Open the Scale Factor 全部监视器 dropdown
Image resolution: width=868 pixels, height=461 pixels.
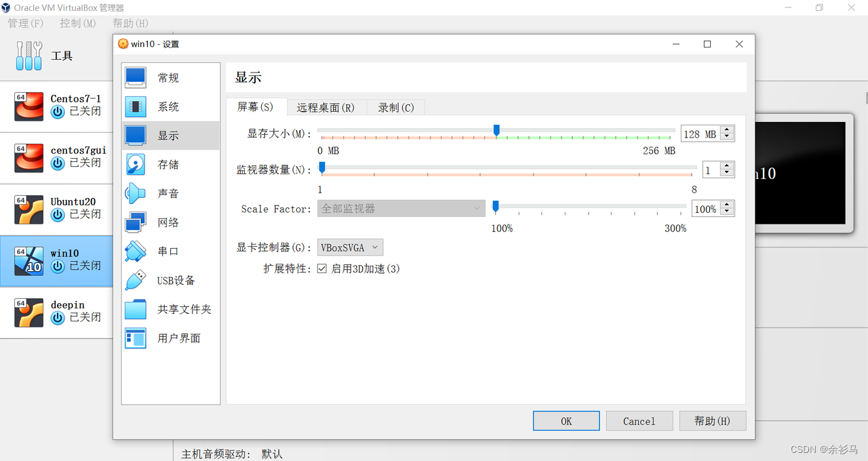pyautogui.click(x=401, y=209)
